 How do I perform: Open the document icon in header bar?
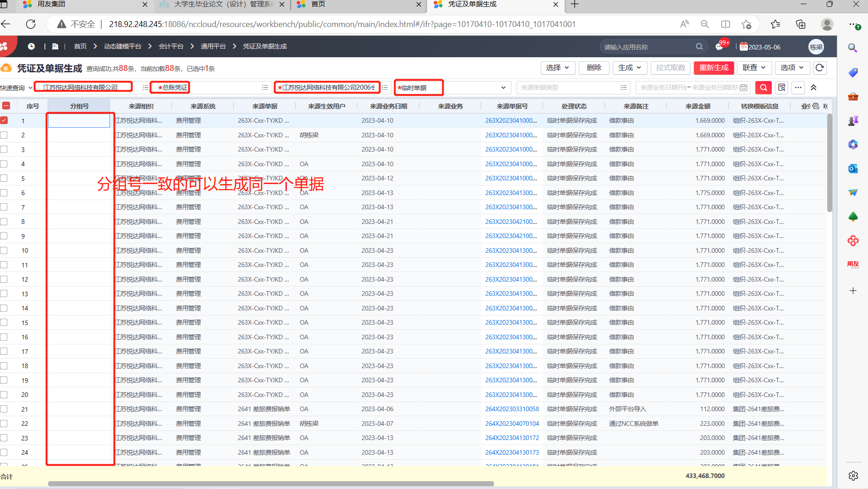tap(55, 46)
